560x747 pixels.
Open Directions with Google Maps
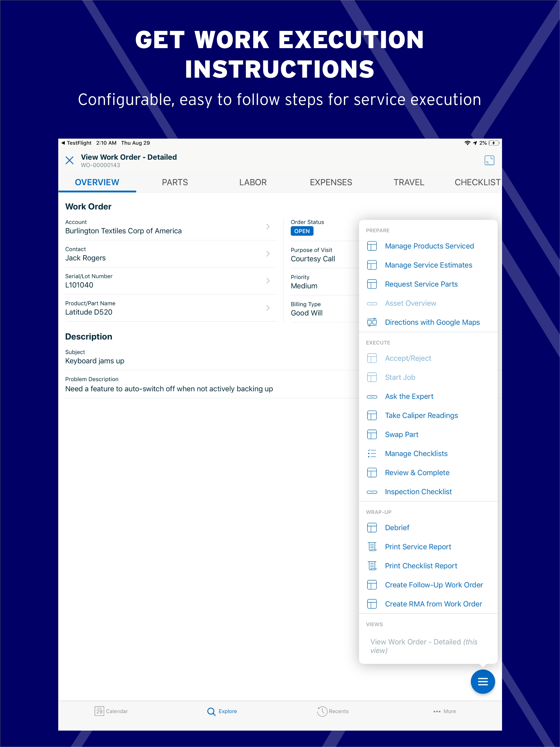tap(432, 322)
